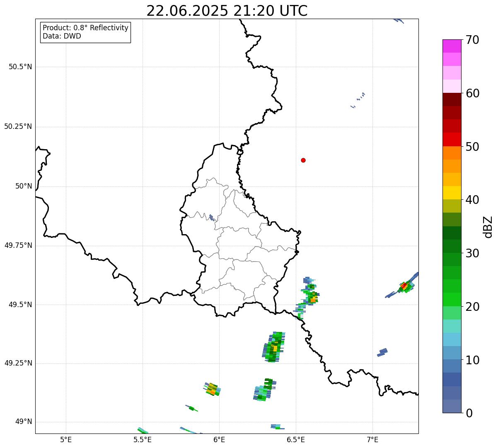Viewport: 498px width, 448px height.
Task: Click the small blue echo near 49.3°N 7.05°E
Action: (382, 352)
